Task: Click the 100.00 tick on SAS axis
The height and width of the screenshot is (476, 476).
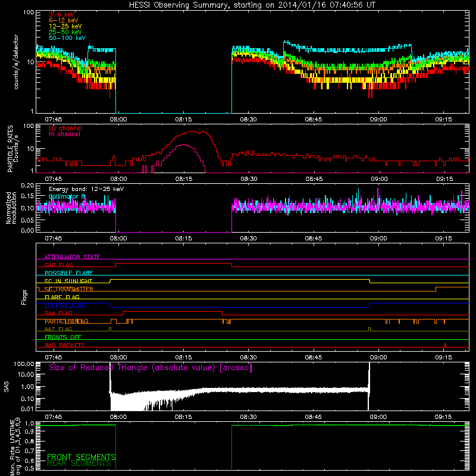Action: (24, 364)
